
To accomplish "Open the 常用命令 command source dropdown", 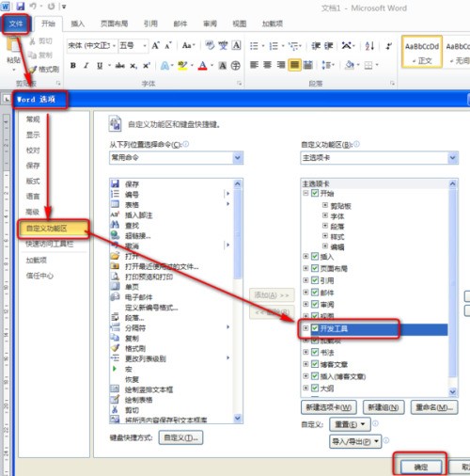I will 238,158.
